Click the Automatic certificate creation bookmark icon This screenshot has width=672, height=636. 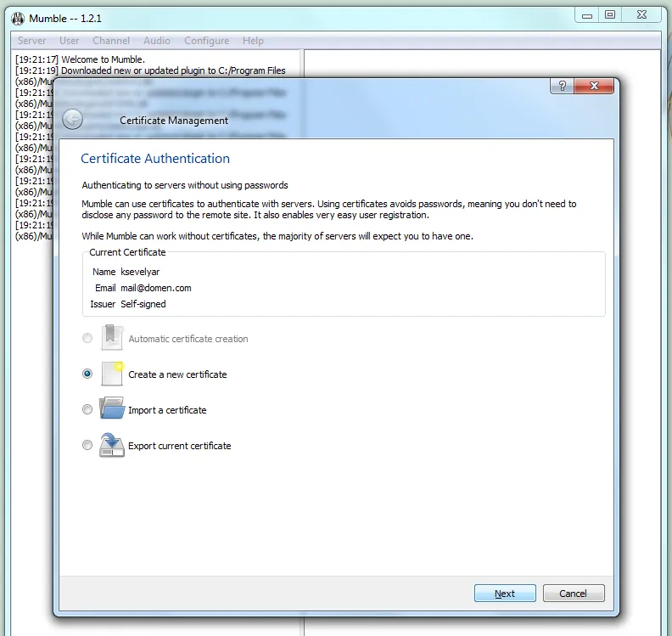(x=112, y=337)
